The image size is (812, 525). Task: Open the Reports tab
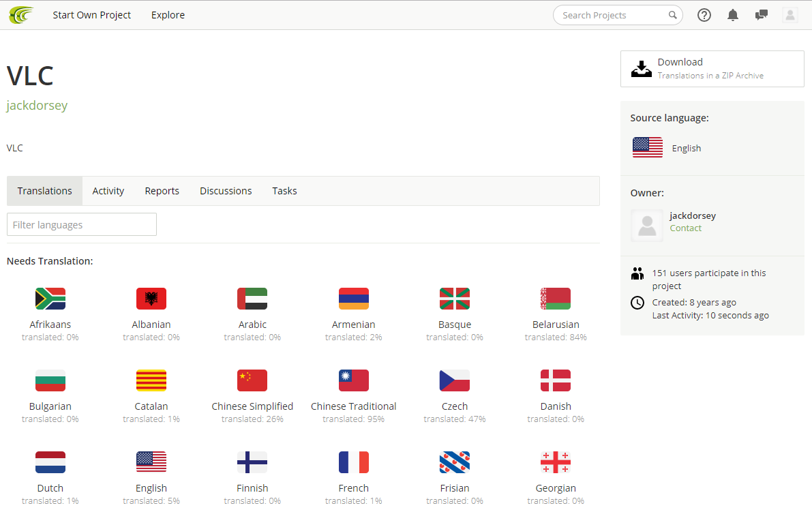coord(162,191)
